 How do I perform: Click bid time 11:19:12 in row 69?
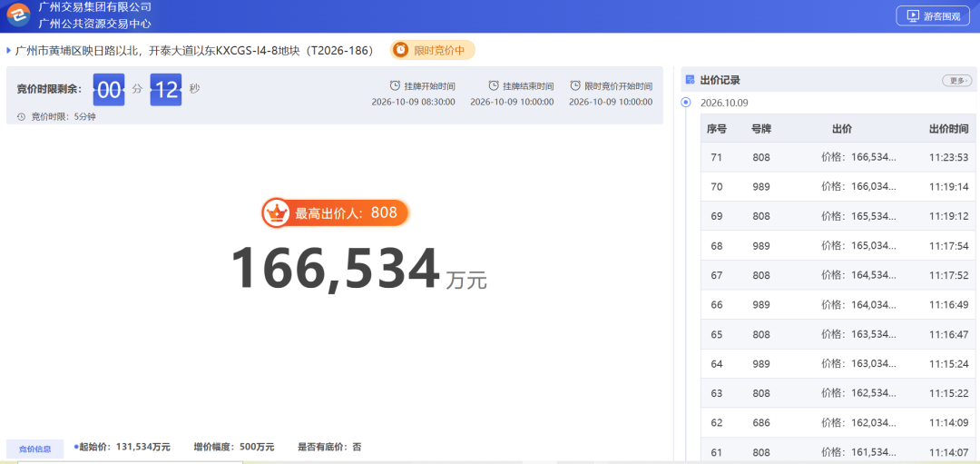coord(949,216)
